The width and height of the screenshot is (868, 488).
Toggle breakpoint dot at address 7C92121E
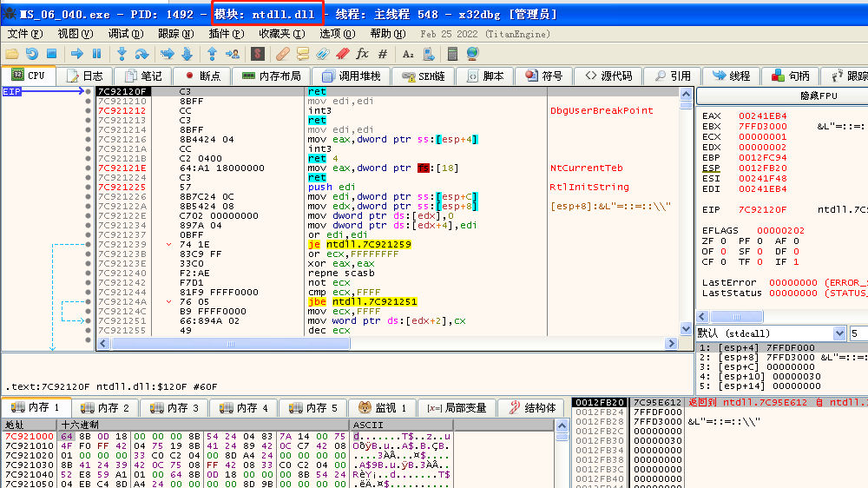click(89, 168)
